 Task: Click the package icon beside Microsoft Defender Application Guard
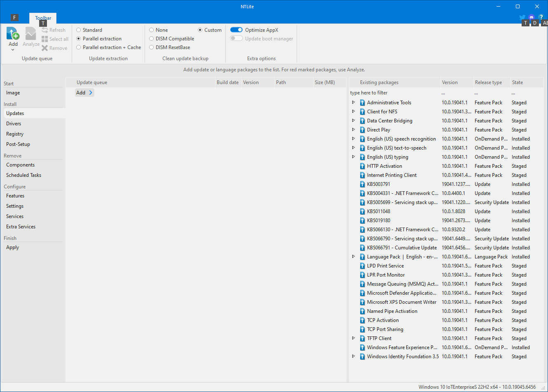point(362,293)
